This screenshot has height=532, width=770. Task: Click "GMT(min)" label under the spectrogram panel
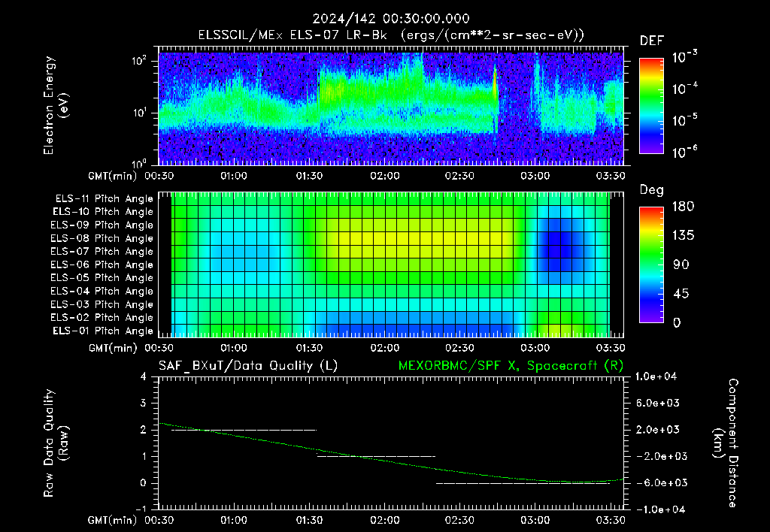coord(113,176)
